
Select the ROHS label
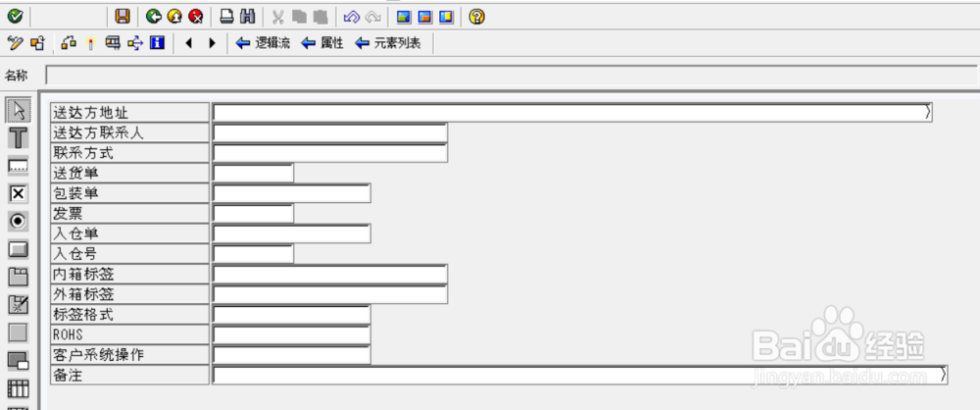(x=129, y=333)
